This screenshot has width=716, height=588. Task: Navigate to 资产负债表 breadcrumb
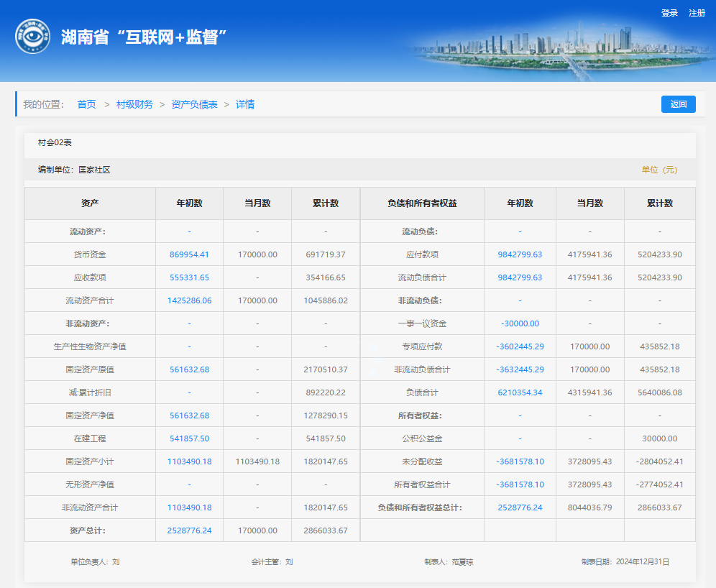(x=194, y=104)
